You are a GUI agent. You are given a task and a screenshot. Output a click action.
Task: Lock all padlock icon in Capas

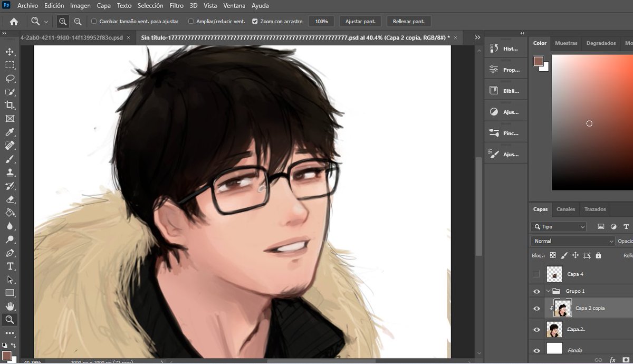pos(598,255)
